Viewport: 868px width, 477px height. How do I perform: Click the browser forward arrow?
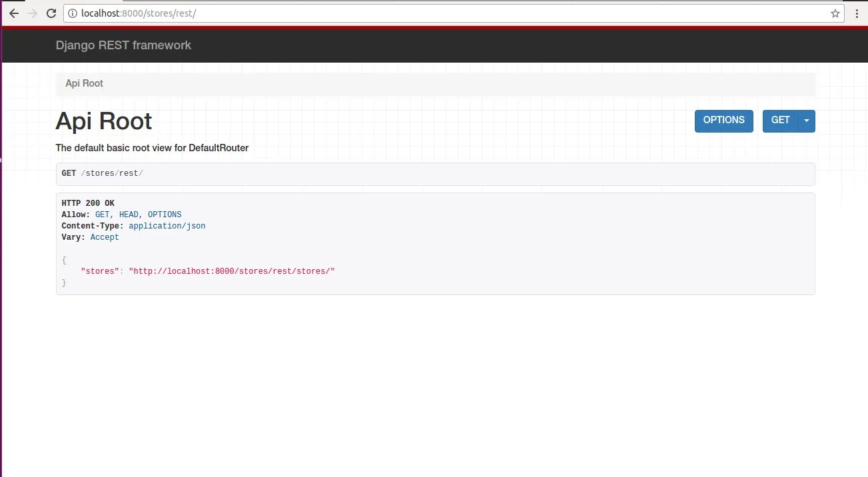point(33,13)
